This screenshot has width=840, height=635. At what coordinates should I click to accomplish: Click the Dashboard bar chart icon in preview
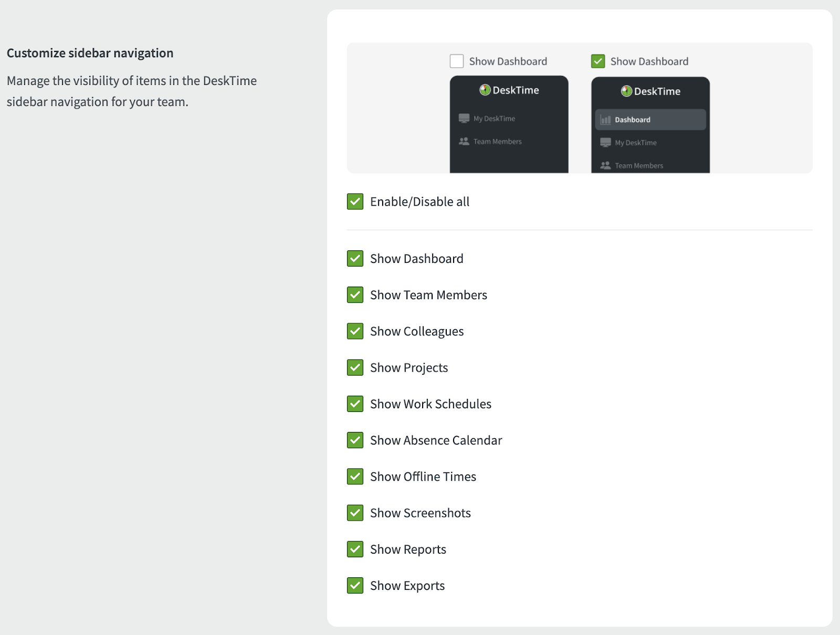point(605,120)
